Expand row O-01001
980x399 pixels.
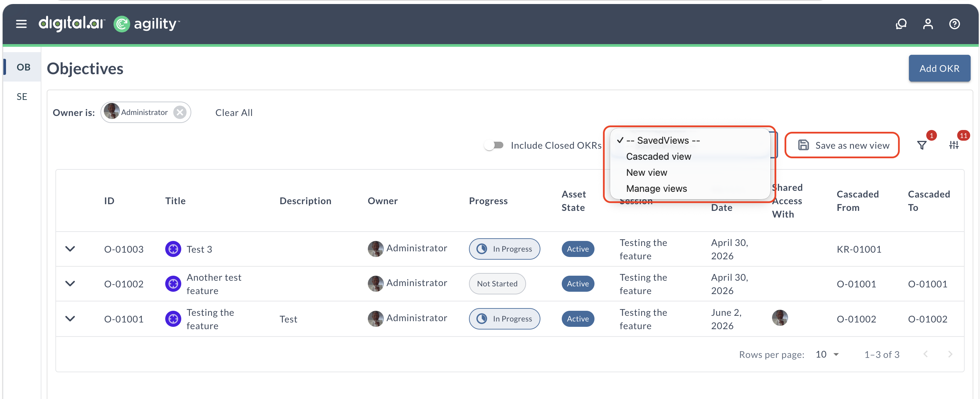pyautogui.click(x=70, y=319)
